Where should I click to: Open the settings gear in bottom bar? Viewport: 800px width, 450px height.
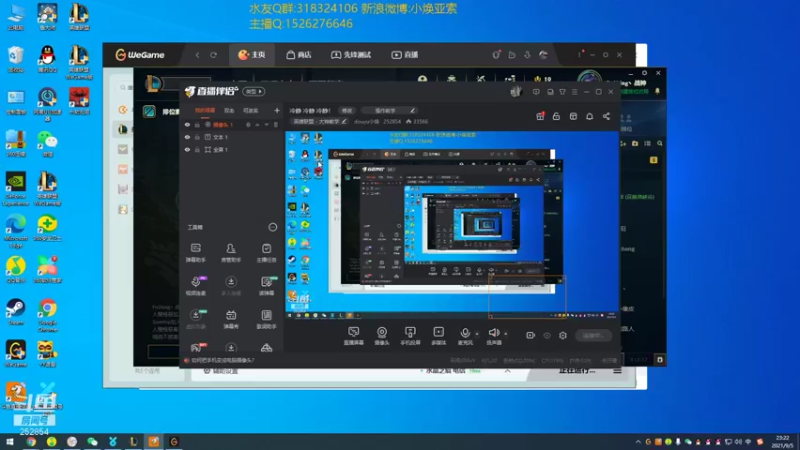(x=563, y=335)
